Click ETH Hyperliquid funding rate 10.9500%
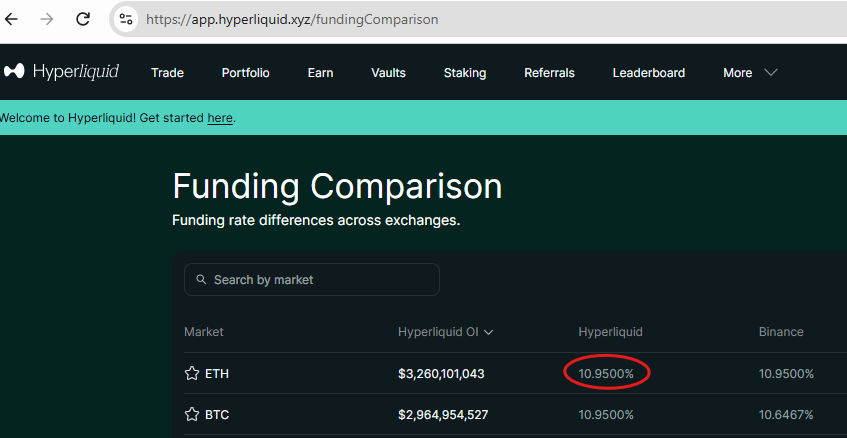The width and height of the screenshot is (847, 438). pyautogui.click(x=606, y=373)
